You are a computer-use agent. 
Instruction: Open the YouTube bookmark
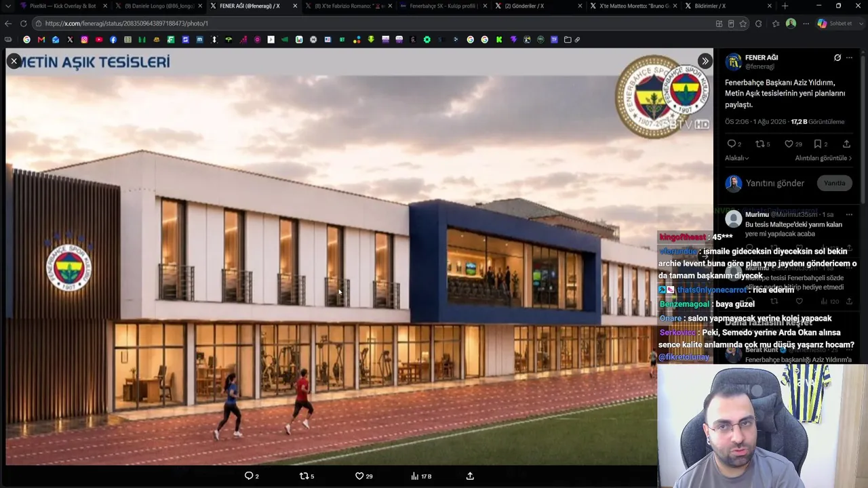pyautogui.click(x=99, y=39)
